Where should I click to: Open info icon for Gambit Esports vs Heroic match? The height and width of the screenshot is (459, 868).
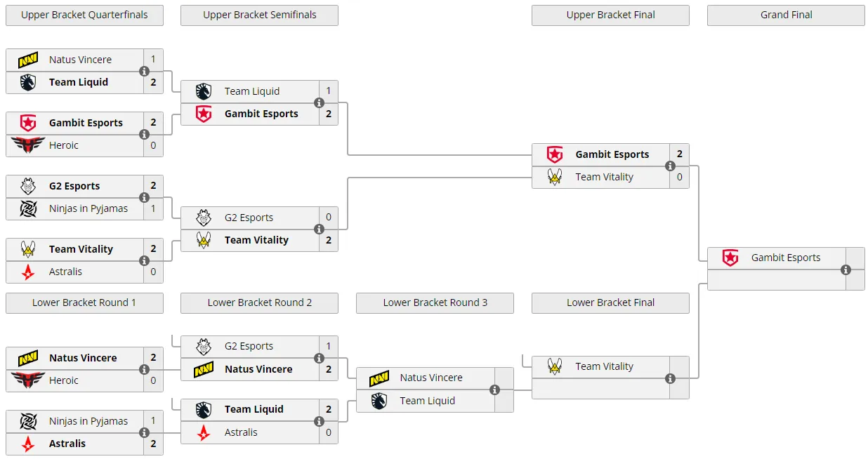[x=144, y=134]
